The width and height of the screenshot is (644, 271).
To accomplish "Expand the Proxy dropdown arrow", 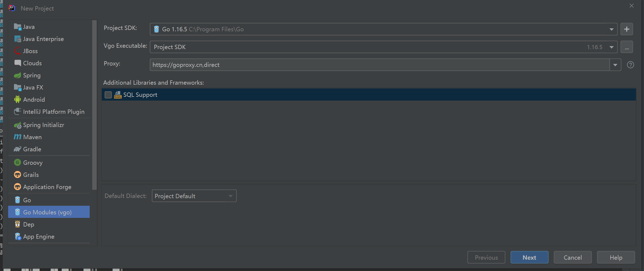I will coord(615,65).
